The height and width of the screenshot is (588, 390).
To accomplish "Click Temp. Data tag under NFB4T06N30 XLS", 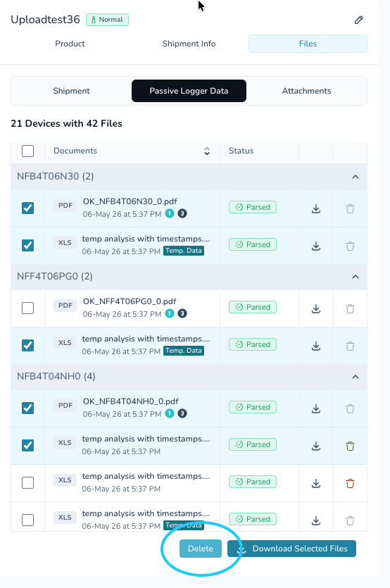I will [x=184, y=251].
